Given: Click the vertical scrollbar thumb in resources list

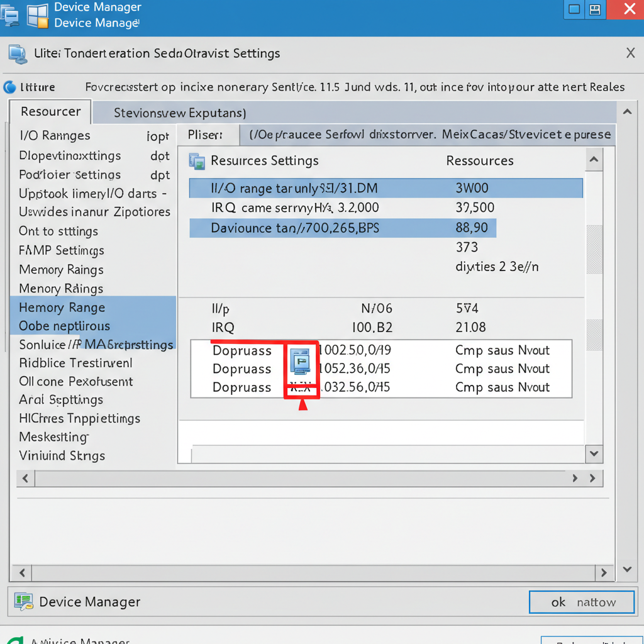Looking at the screenshot, I should (x=594, y=249).
